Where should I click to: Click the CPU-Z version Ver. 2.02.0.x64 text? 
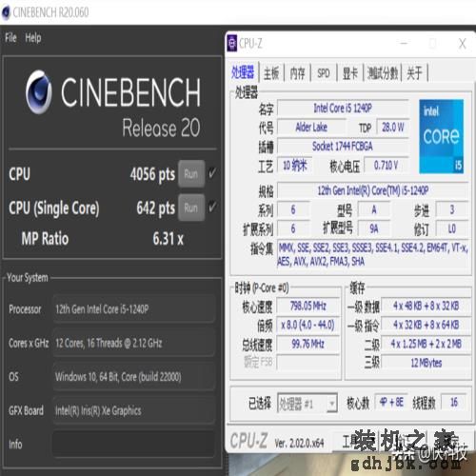pyautogui.click(x=299, y=443)
